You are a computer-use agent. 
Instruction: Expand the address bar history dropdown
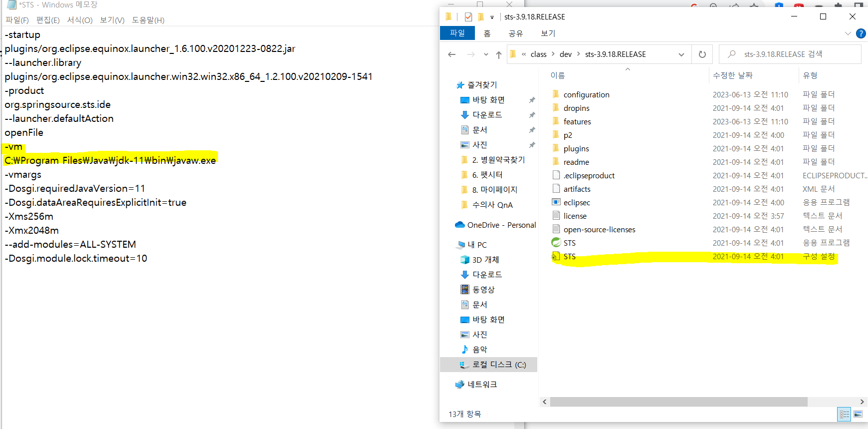[x=681, y=54]
